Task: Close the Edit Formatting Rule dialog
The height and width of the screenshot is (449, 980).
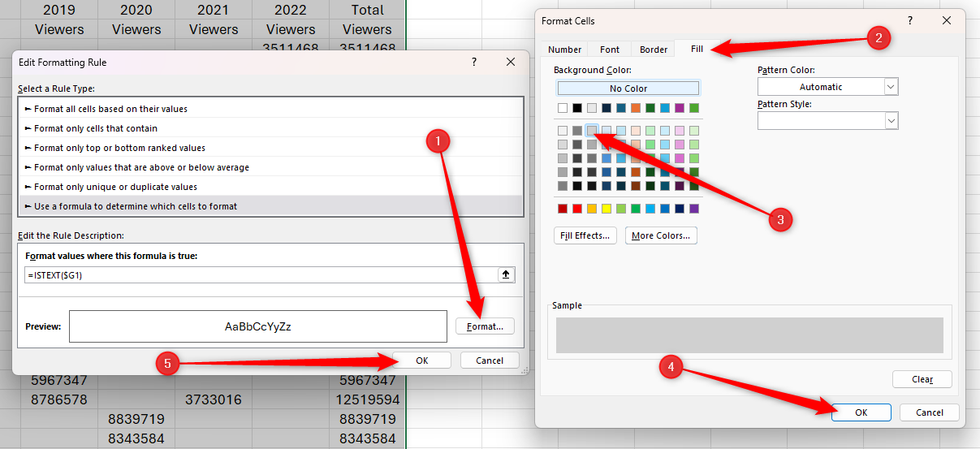Action: (x=511, y=62)
